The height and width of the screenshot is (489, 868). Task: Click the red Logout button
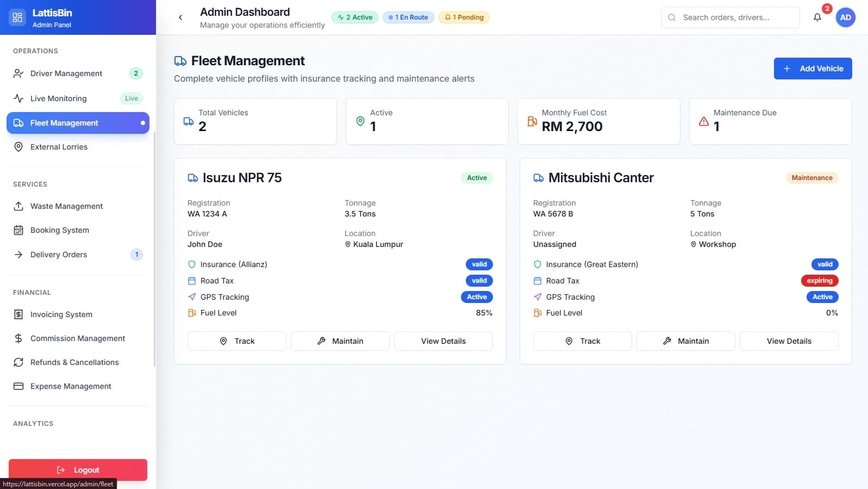78,470
